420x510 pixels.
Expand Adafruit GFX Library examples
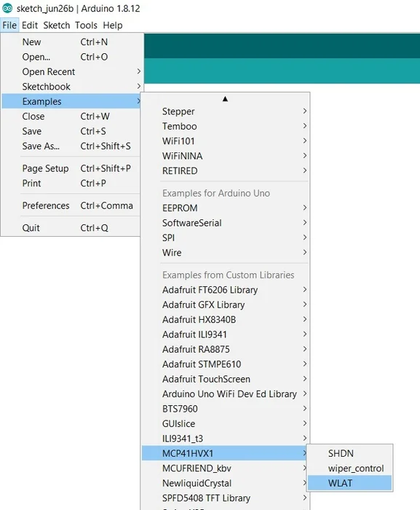point(226,305)
